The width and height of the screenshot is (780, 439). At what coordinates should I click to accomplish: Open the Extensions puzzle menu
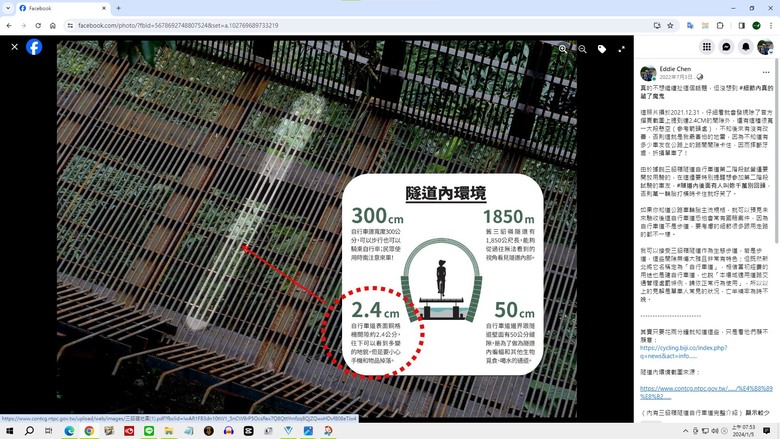coord(720,25)
